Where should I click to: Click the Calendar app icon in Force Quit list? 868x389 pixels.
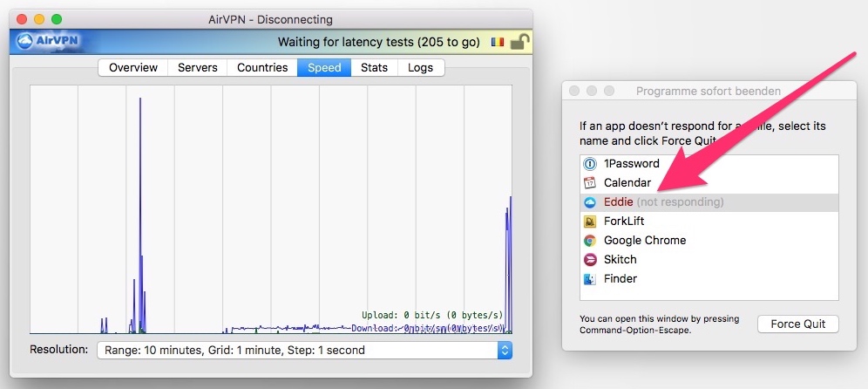coord(590,183)
